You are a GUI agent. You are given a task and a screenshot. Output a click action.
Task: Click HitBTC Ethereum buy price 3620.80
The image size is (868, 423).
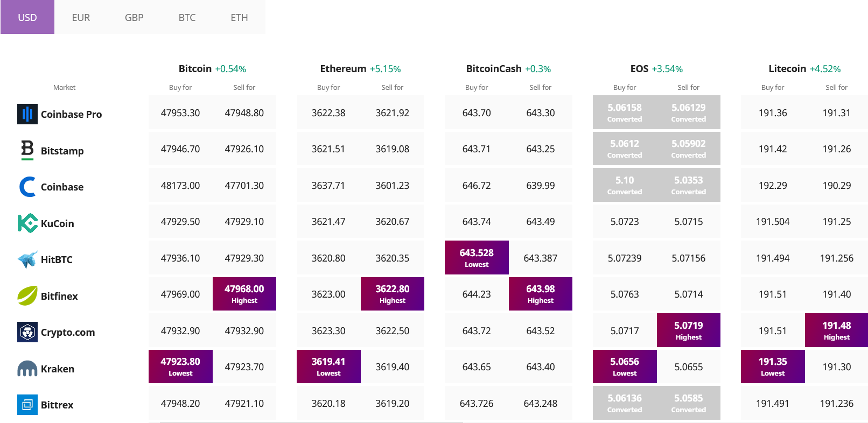pos(328,258)
